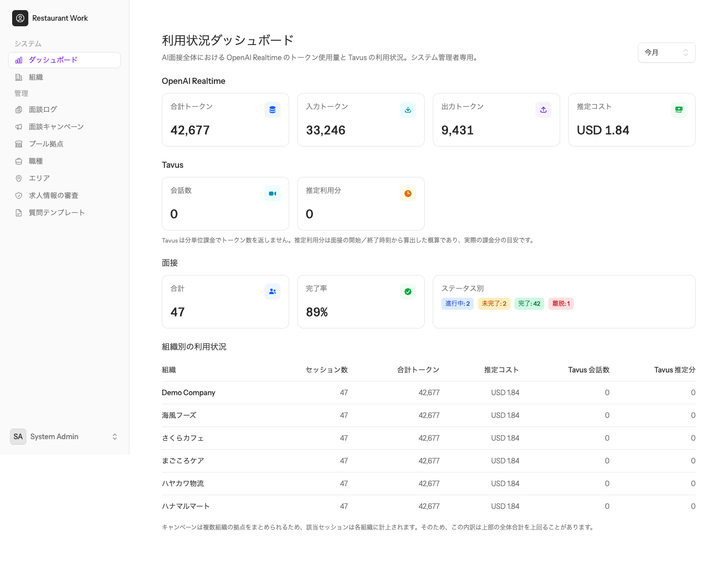Click the 組織 building icon in sidebar
The width and height of the screenshot is (728, 564).
pyautogui.click(x=19, y=77)
